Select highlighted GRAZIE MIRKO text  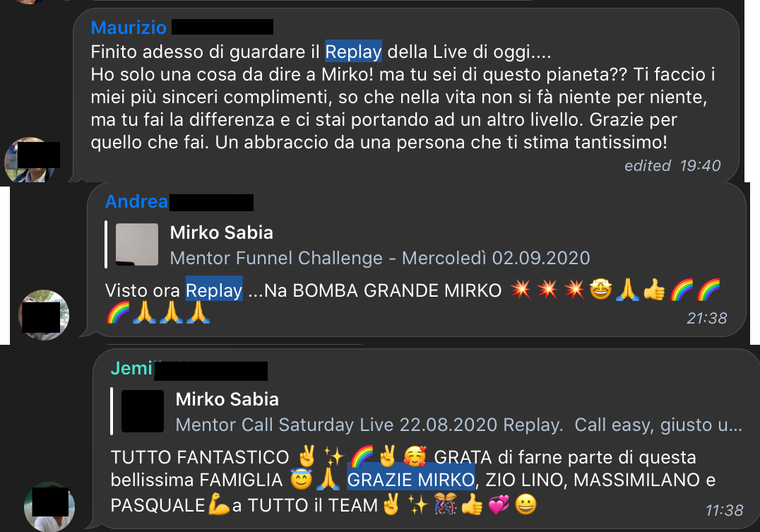411,479
